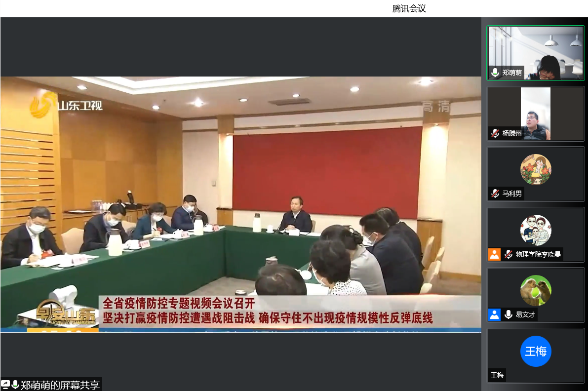Click the 王梅 name label
This screenshot has height=391, width=588.
pos(497,375)
